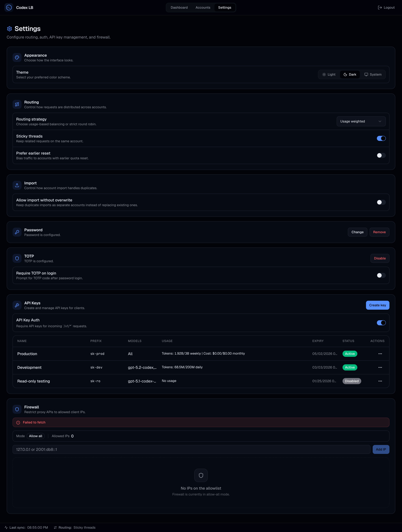Screen dimensions: 402x532
Task: Select the Light theme option
Action: [x=329, y=75]
